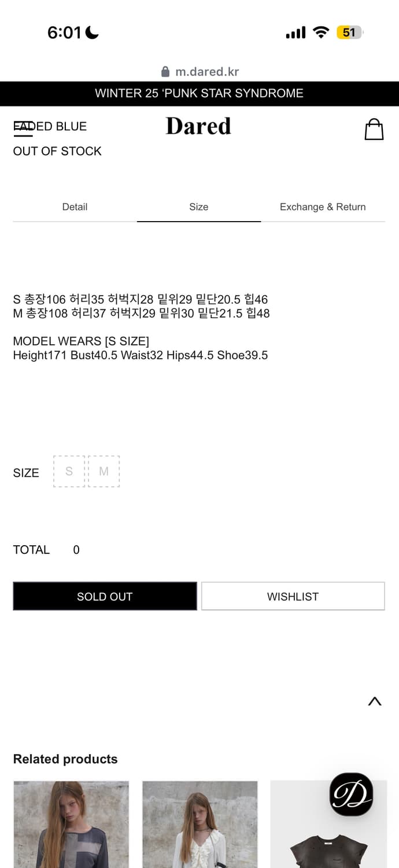Click the Dared 'D' monogram product badge
Viewport: 399px width, 868px height.
pos(353,795)
